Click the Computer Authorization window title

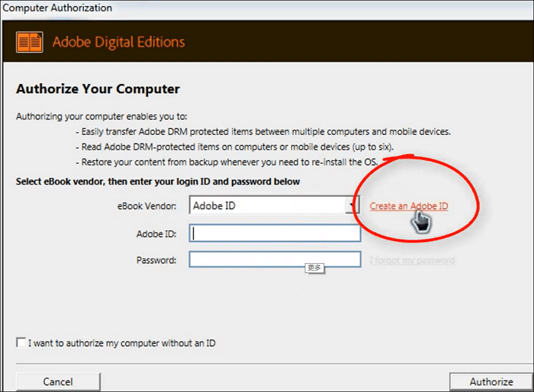(x=57, y=8)
